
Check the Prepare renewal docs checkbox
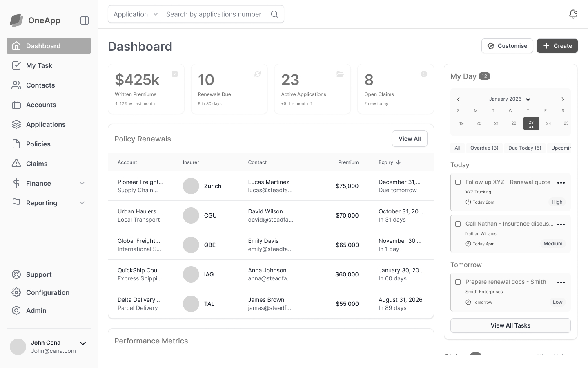[x=458, y=282]
